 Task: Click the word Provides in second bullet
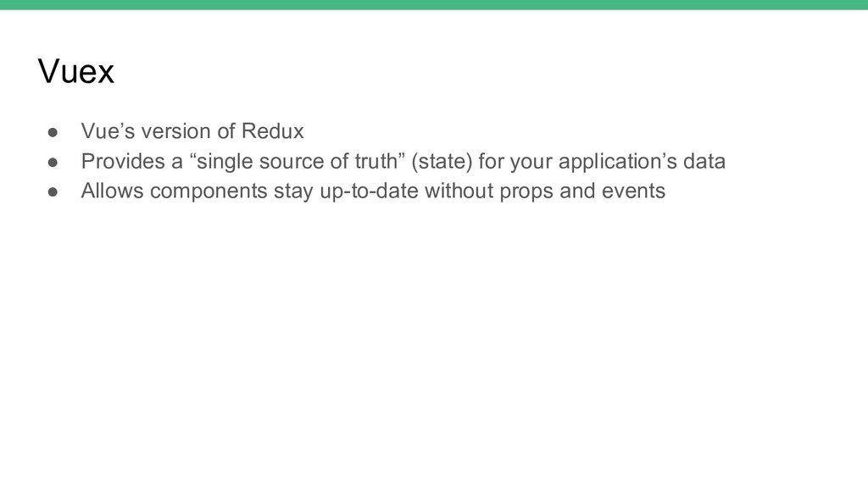tap(123, 161)
